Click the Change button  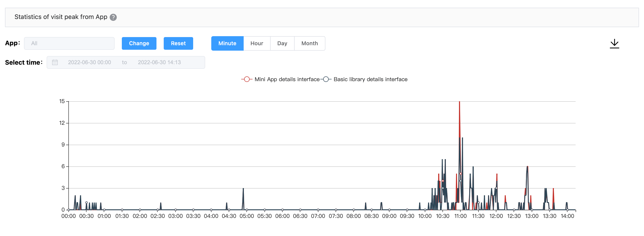[x=139, y=43]
